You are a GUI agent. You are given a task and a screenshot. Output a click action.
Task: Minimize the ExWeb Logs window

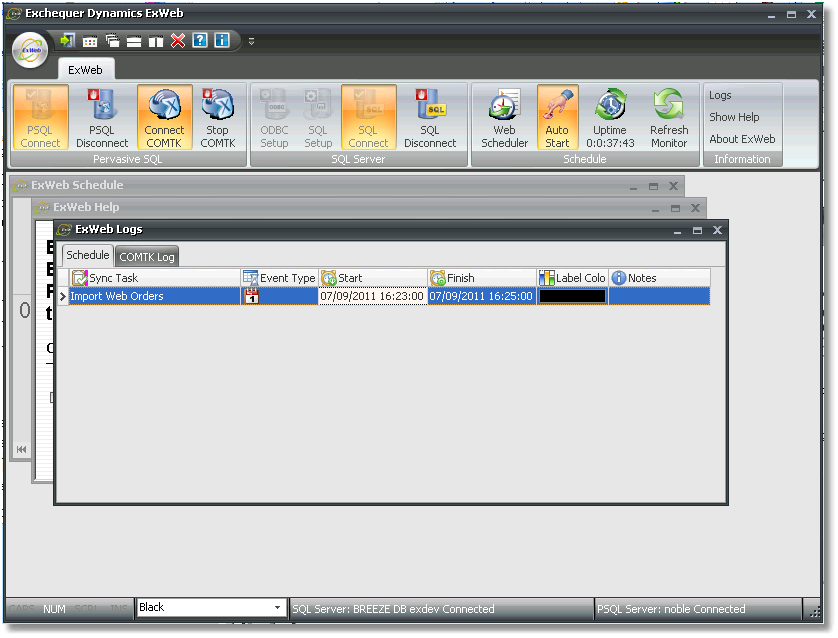pyautogui.click(x=677, y=231)
